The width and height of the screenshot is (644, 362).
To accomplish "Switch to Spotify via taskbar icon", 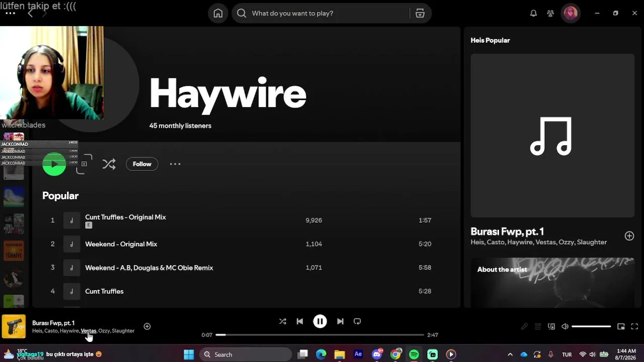I will coord(414,354).
